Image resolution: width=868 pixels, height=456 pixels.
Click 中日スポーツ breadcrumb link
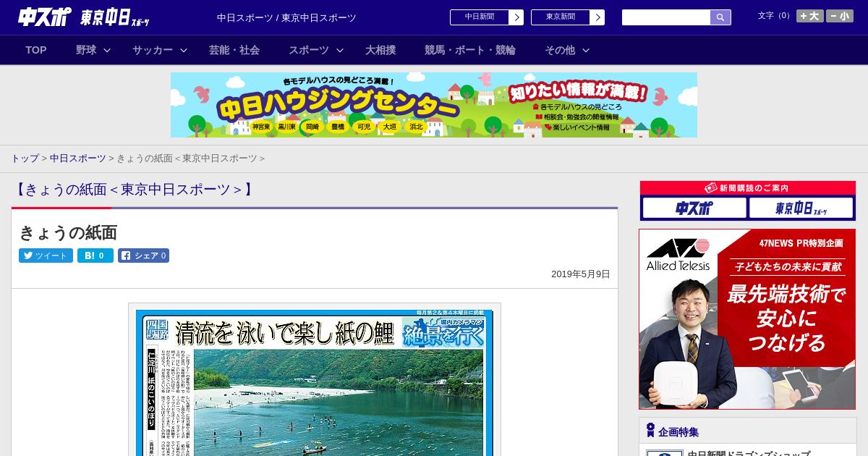(x=78, y=159)
